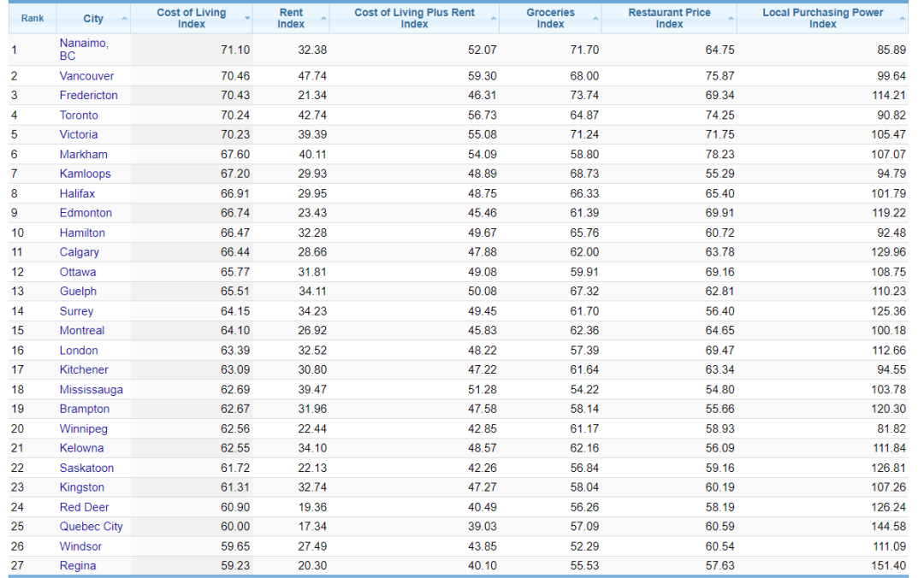Screen dimensions: 924x578
Task: Click the Cost of Living Index sort arrow
Action: 247,19
